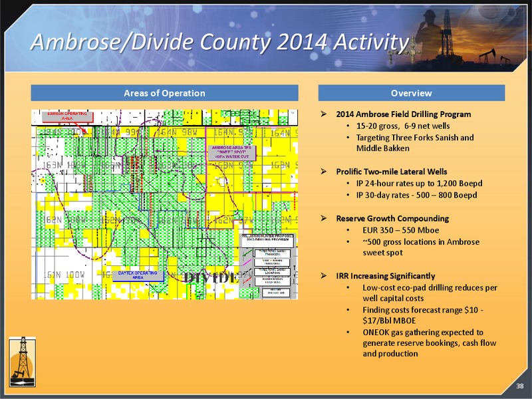532x399 pixels.
Task: Click the slide number 38
Action: tap(520, 386)
